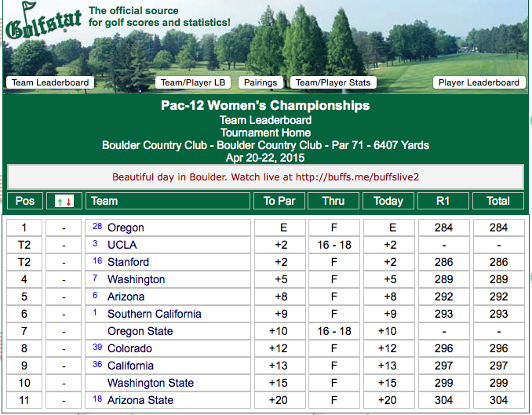Go to the Pairings page
This screenshot has width=532, height=415.
pyautogui.click(x=261, y=82)
